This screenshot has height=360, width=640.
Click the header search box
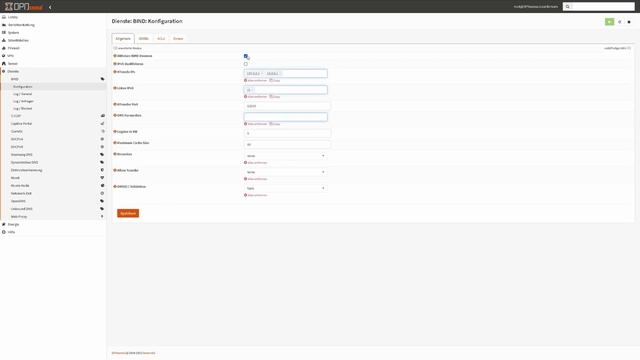tap(603, 7)
